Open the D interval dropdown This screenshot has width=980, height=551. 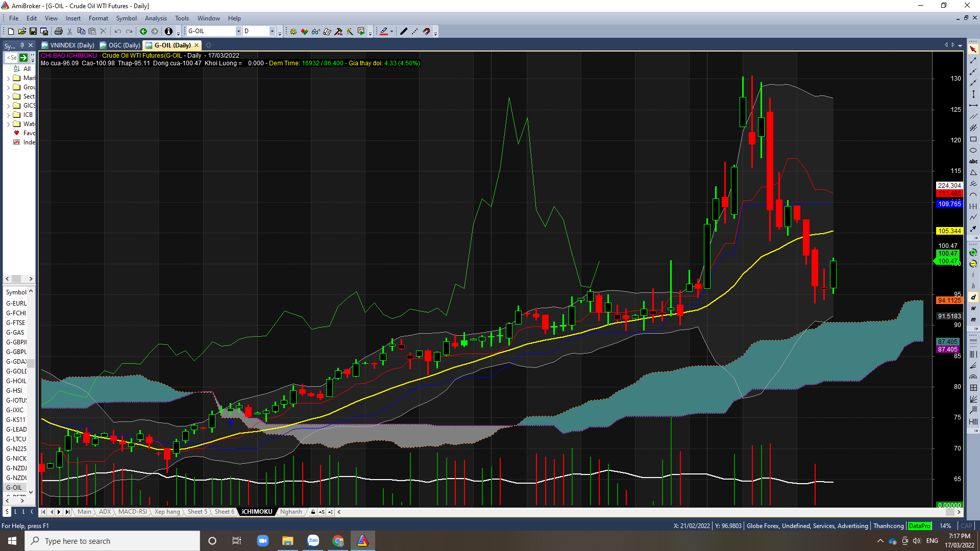click(272, 32)
